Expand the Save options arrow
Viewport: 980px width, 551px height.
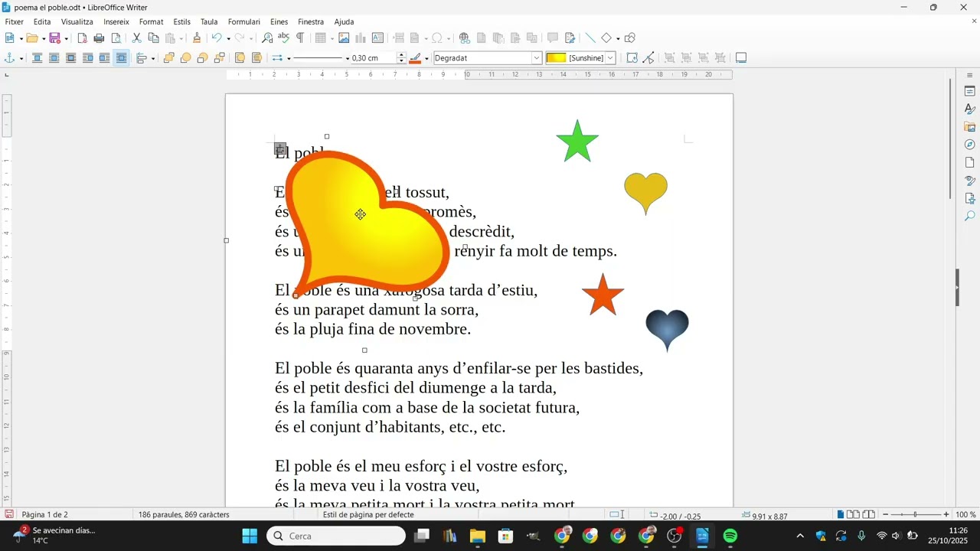[66, 38]
